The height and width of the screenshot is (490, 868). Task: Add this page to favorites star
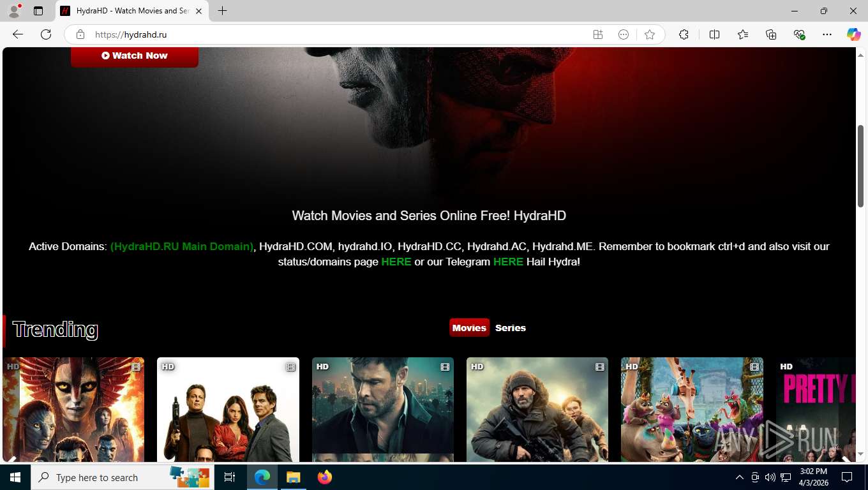650,34
